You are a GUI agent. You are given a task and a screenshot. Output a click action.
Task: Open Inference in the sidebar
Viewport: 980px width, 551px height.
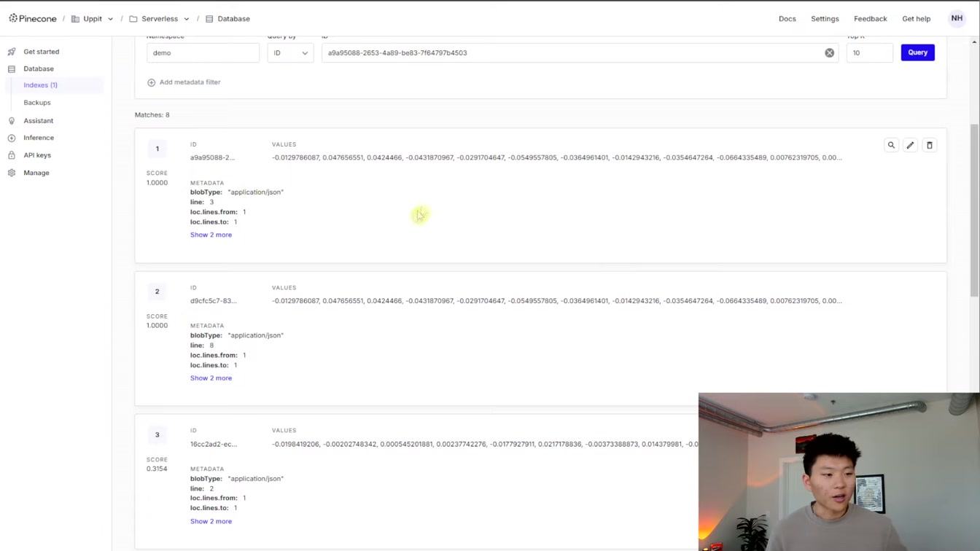point(38,138)
